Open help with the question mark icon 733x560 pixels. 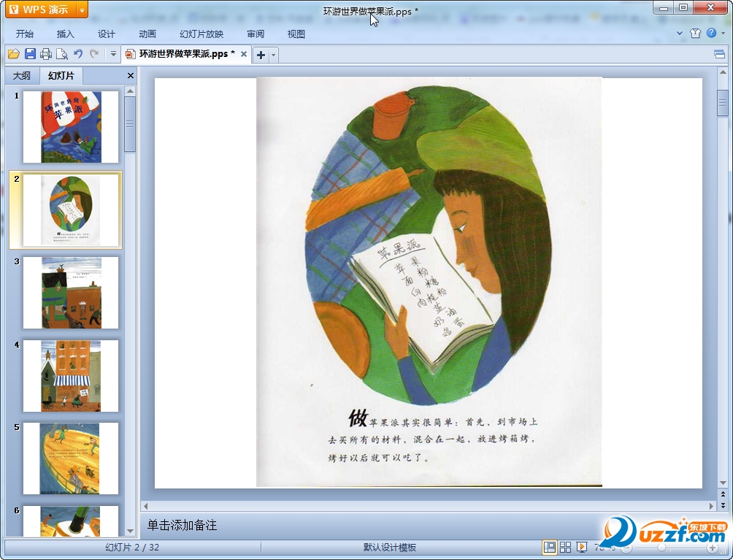point(712,33)
